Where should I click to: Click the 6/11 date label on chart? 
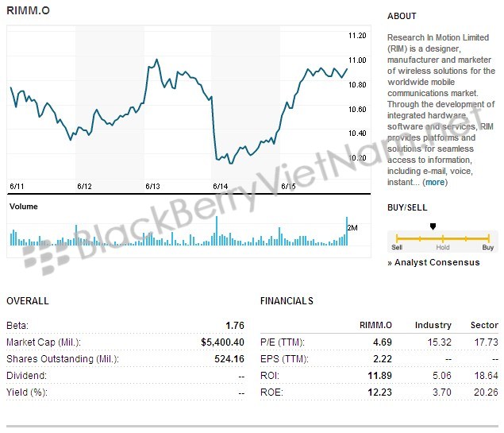(16, 186)
